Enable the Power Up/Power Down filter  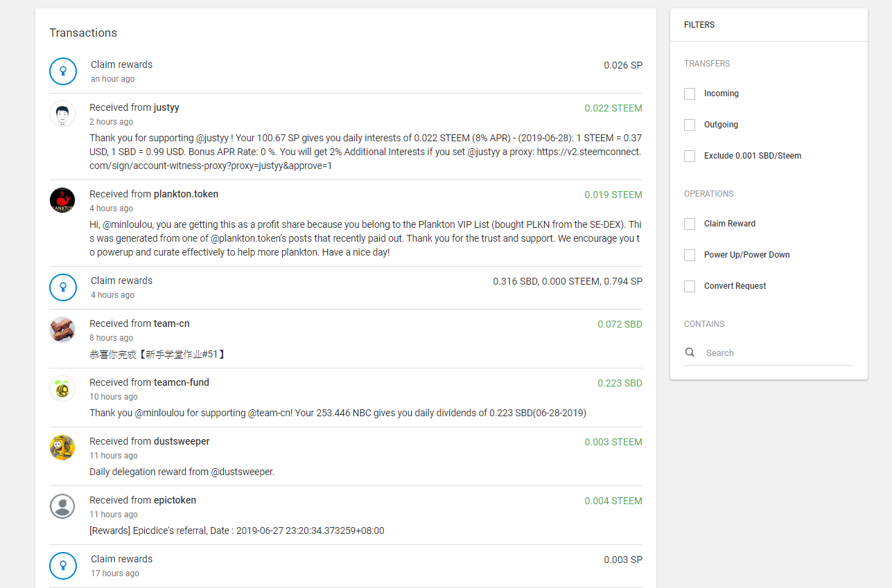point(690,255)
